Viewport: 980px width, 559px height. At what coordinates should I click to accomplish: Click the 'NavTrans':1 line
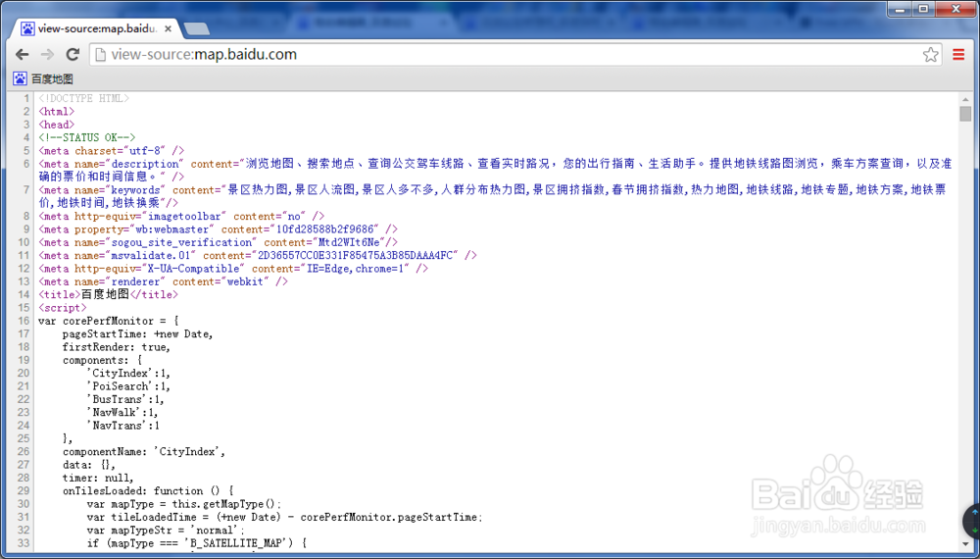coord(123,426)
